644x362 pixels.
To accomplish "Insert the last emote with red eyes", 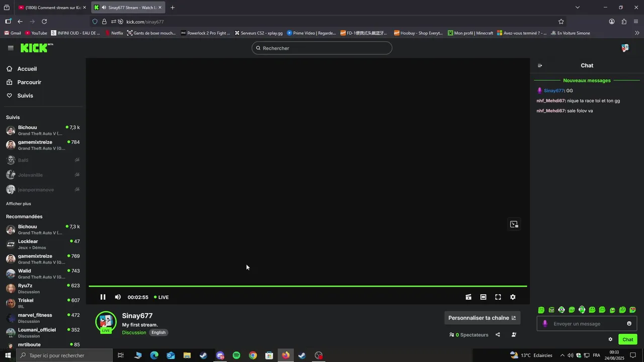I will click(632, 310).
